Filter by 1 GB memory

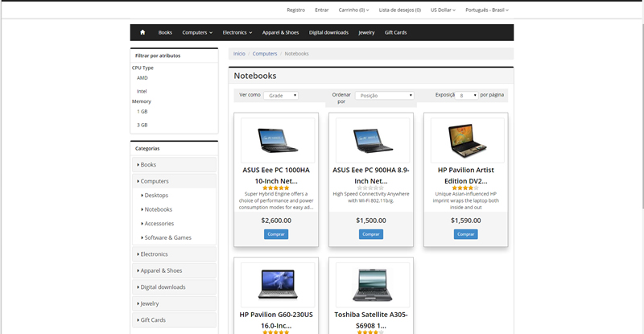pyautogui.click(x=142, y=111)
